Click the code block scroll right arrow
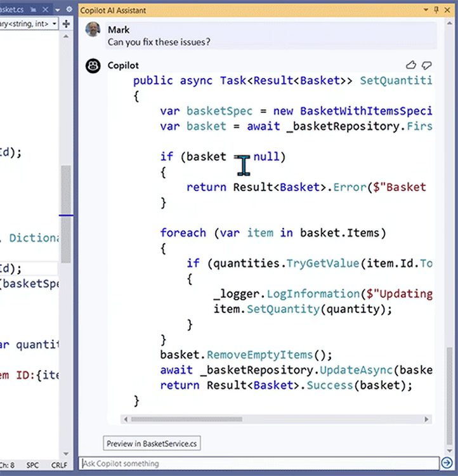The height and width of the screenshot is (476, 458). pos(426,420)
